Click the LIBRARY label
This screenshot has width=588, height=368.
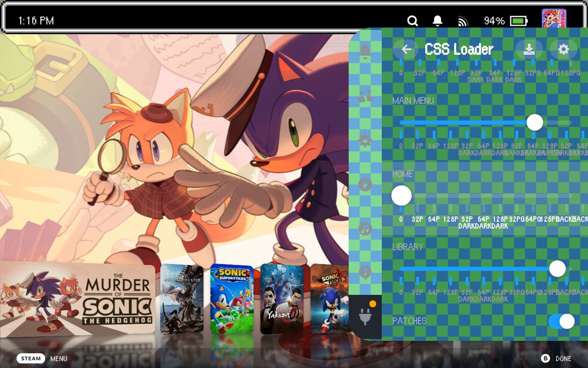(408, 247)
